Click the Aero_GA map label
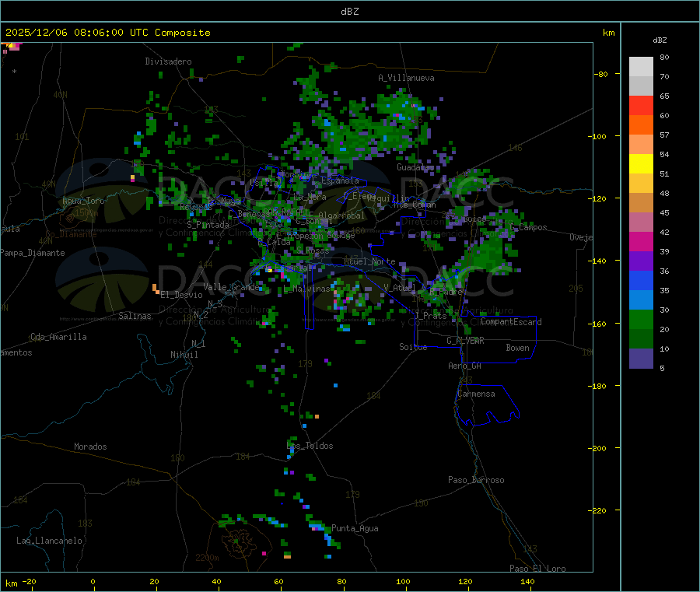The height and width of the screenshot is (592, 700). click(x=465, y=366)
